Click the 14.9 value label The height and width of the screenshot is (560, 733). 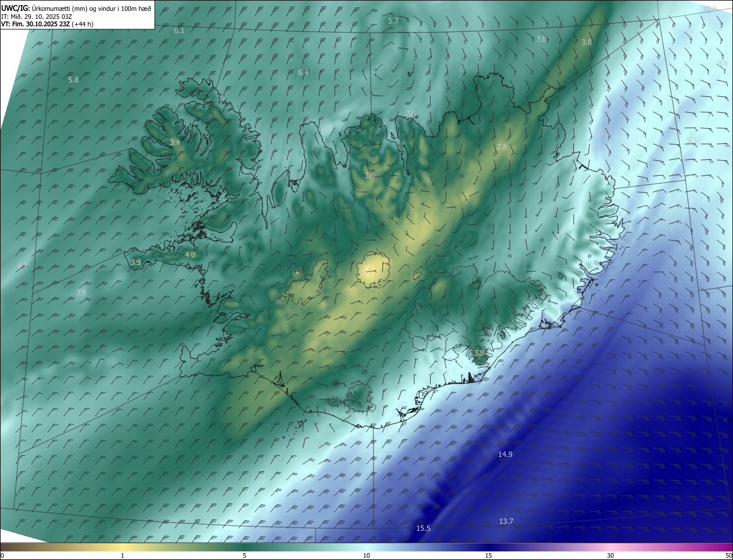point(505,455)
